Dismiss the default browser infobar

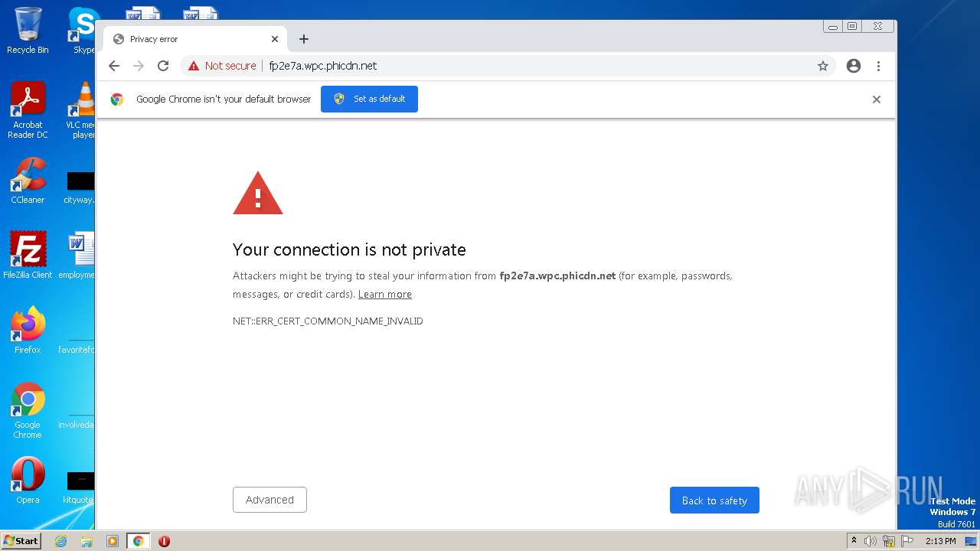tap(877, 99)
